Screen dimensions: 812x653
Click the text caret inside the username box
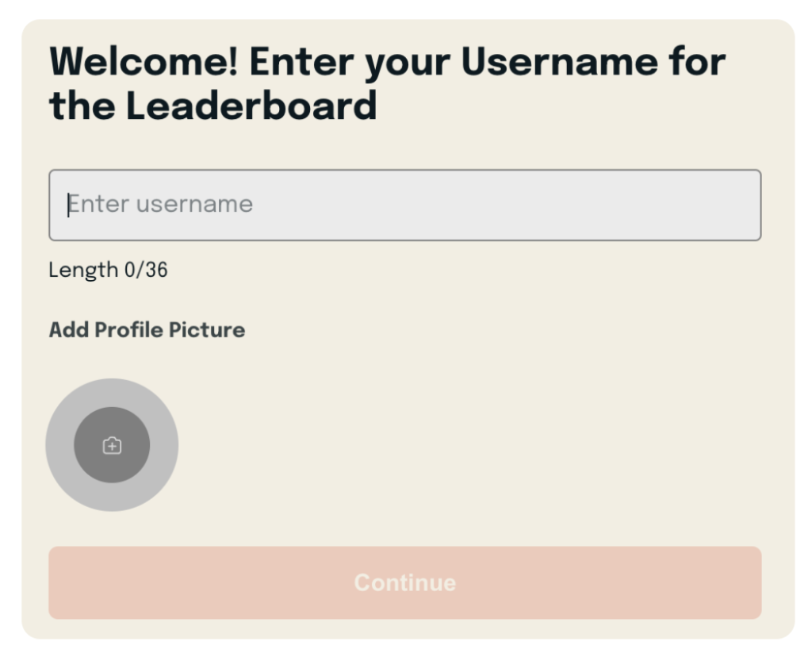pos(68,205)
